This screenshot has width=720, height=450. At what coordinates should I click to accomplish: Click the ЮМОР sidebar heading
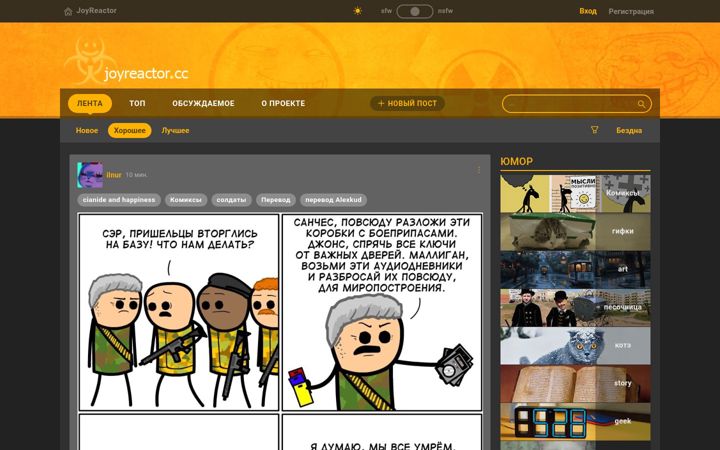pyautogui.click(x=517, y=162)
